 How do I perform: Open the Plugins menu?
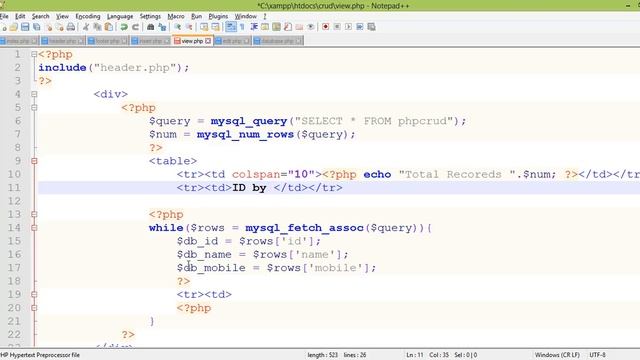tap(218, 16)
